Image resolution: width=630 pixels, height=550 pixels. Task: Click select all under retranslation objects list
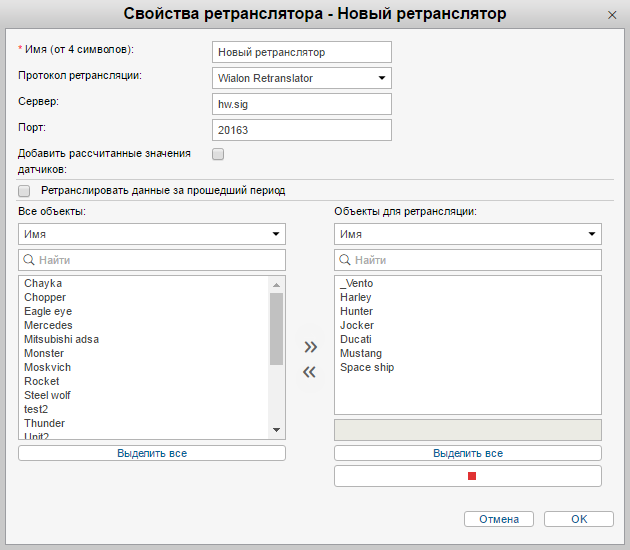468,453
